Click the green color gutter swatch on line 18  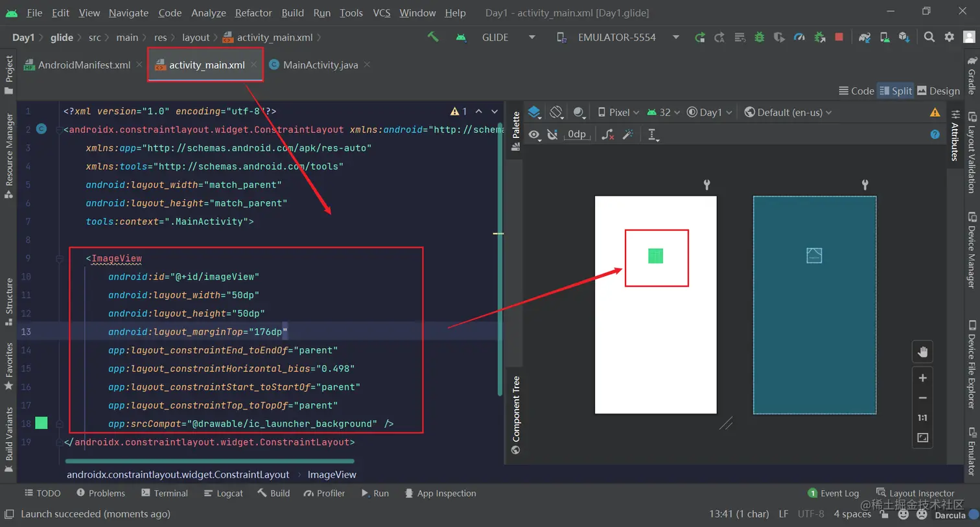[x=41, y=423]
